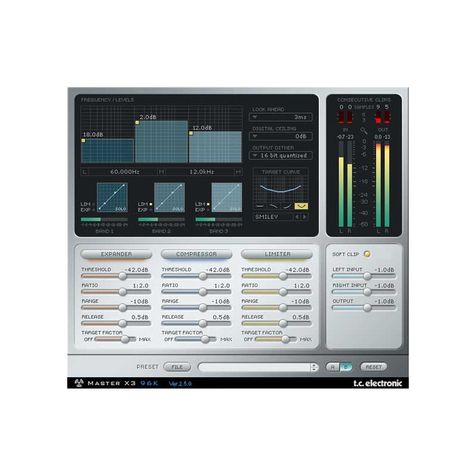Select the Expander section tab
Image resolution: width=476 pixels, height=476 pixels.
(x=117, y=254)
